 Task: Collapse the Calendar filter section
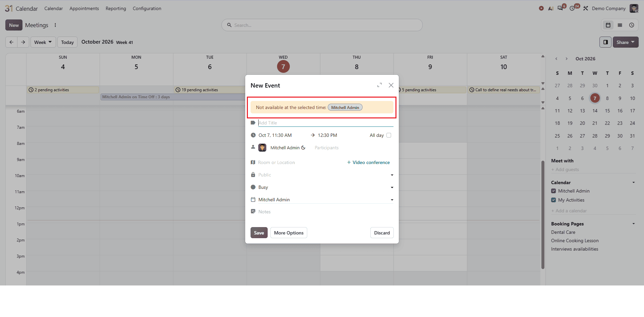click(634, 182)
